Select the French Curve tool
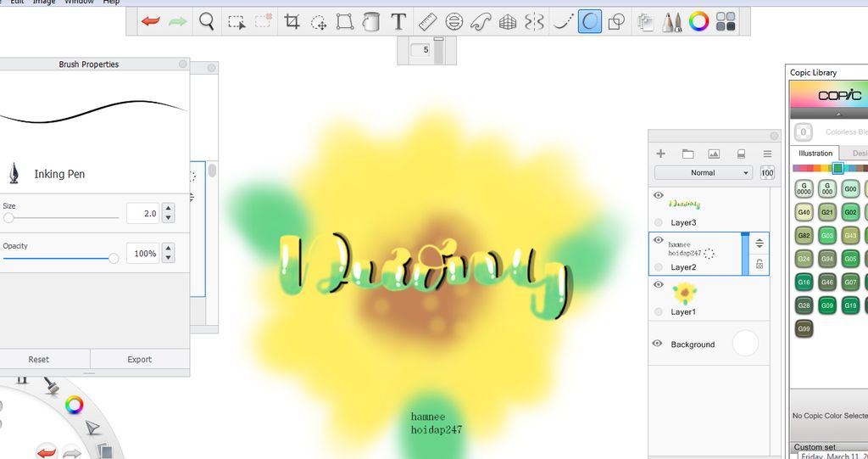 coord(481,22)
